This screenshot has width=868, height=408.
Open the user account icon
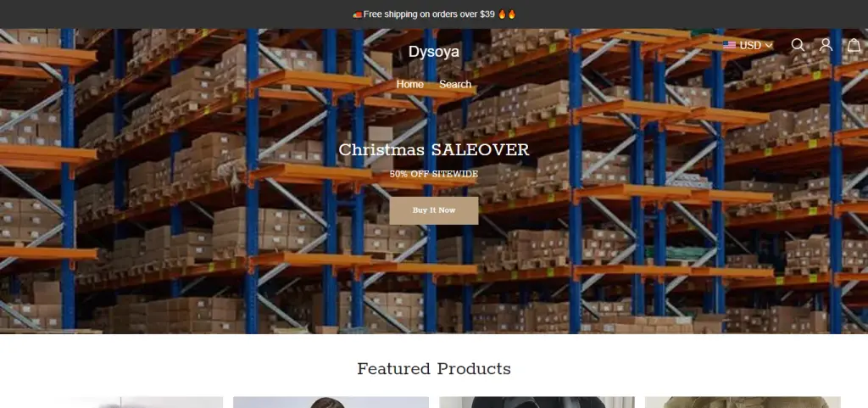tap(826, 45)
